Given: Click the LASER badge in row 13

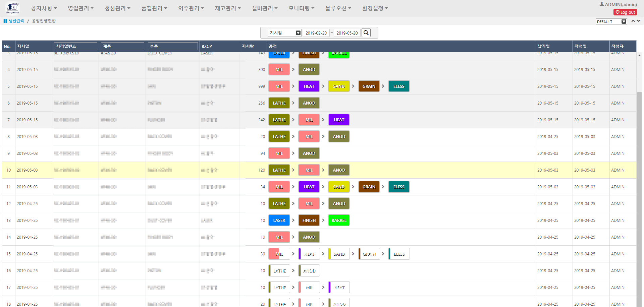Looking at the screenshot, I should click(x=279, y=220).
